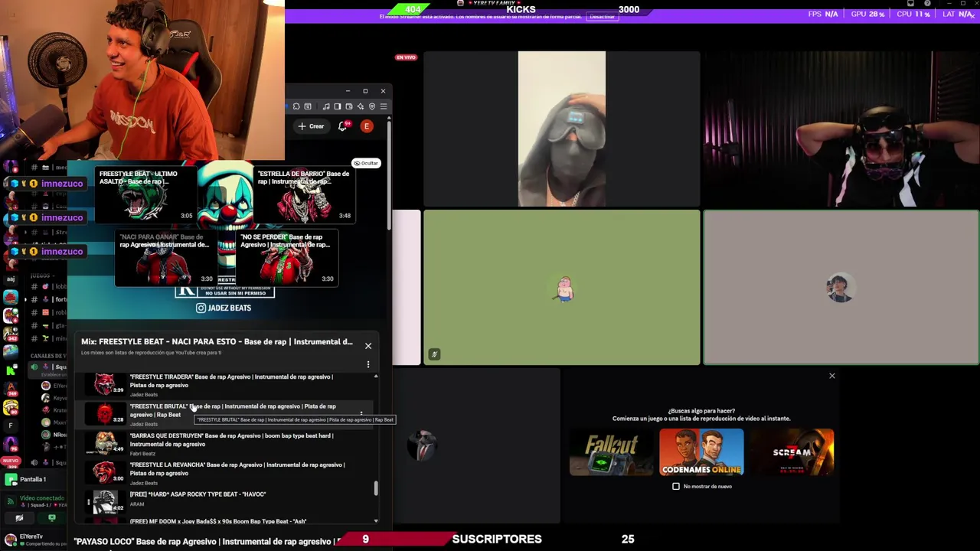Click the PAYASO LOCO video title
The image size is (980, 551).
pos(207,542)
